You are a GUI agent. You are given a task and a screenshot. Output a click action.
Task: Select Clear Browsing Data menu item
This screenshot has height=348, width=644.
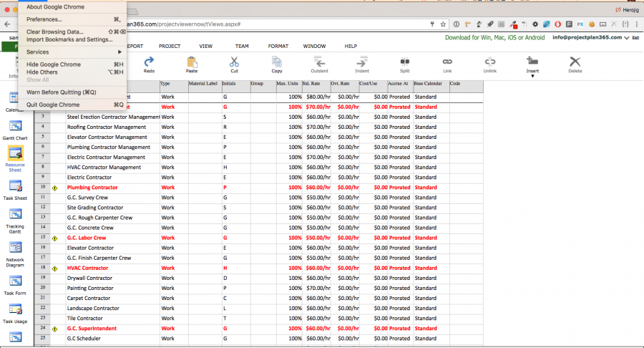[x=72, y=32]
